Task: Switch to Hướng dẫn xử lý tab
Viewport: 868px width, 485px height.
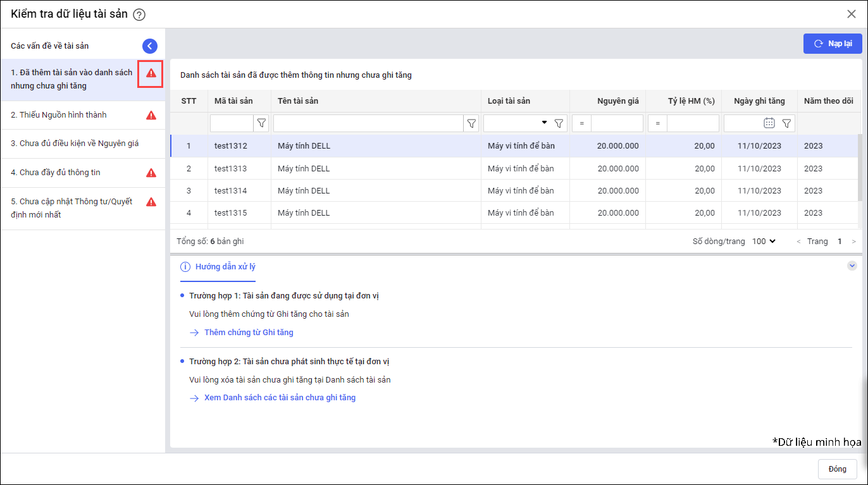Action: pos(225,267)
